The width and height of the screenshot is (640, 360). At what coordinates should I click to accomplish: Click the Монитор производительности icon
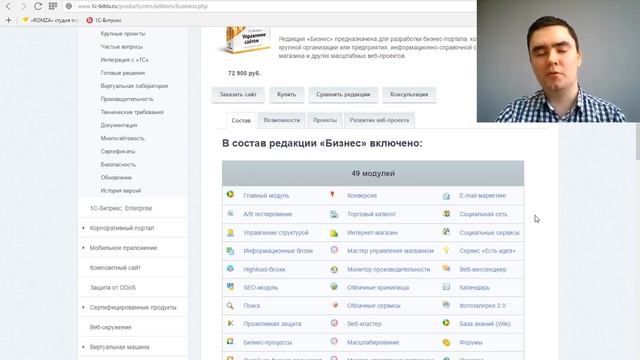pyautogui.click(x=334, y=269)
